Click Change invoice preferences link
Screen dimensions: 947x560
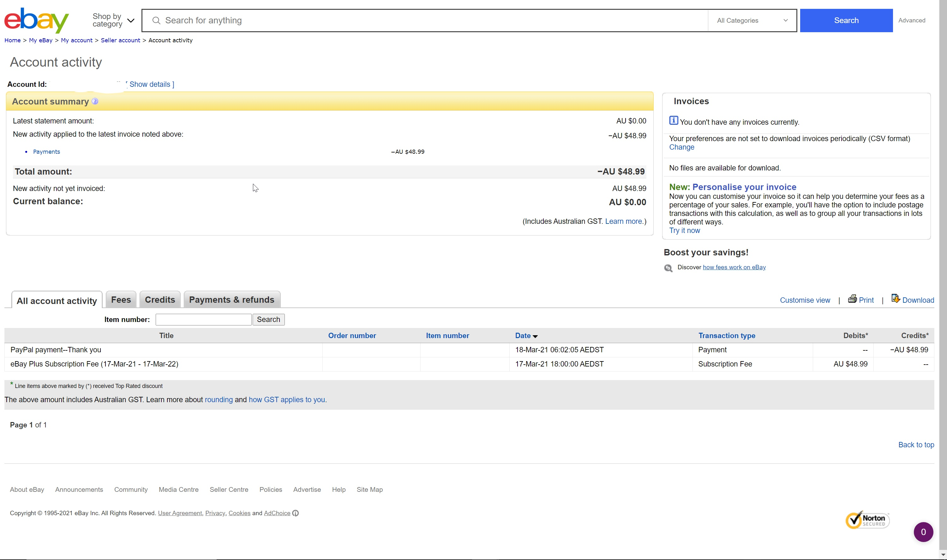pos(681,147)
